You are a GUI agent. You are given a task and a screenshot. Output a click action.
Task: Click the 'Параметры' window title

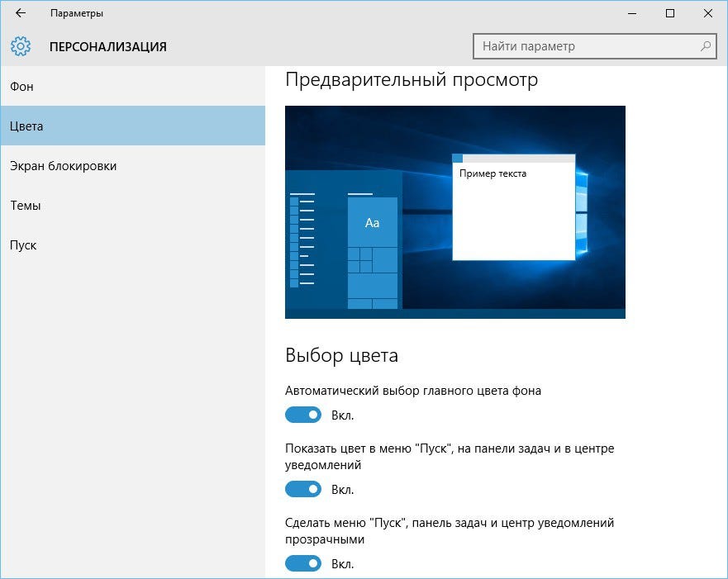(77, 13)
